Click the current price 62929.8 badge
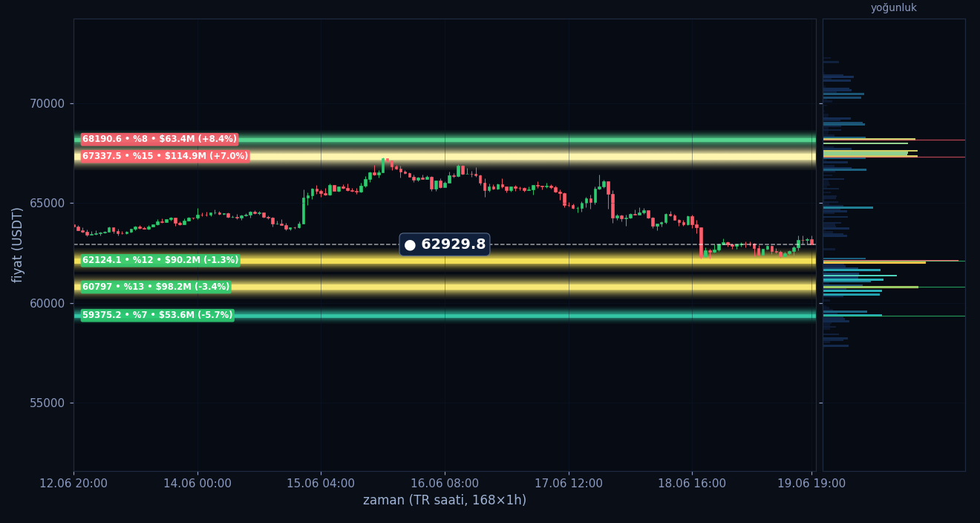 pyautogui.click(x=445, y=244)
